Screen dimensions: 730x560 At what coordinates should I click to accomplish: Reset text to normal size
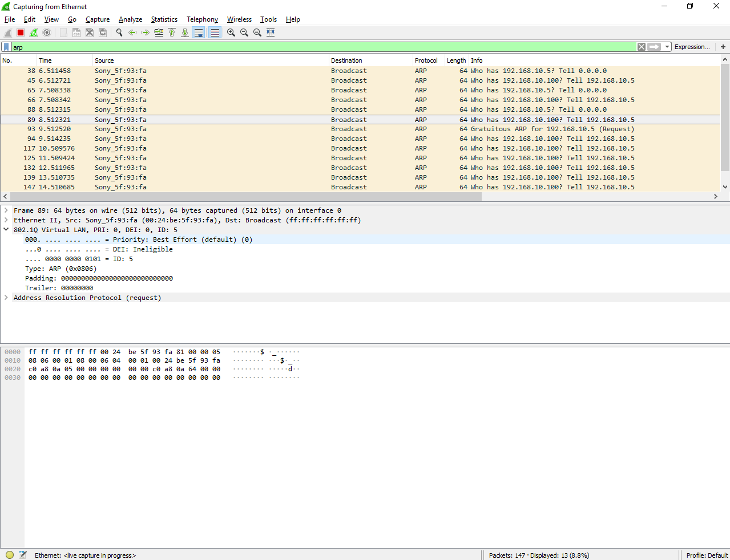[257, 33]
